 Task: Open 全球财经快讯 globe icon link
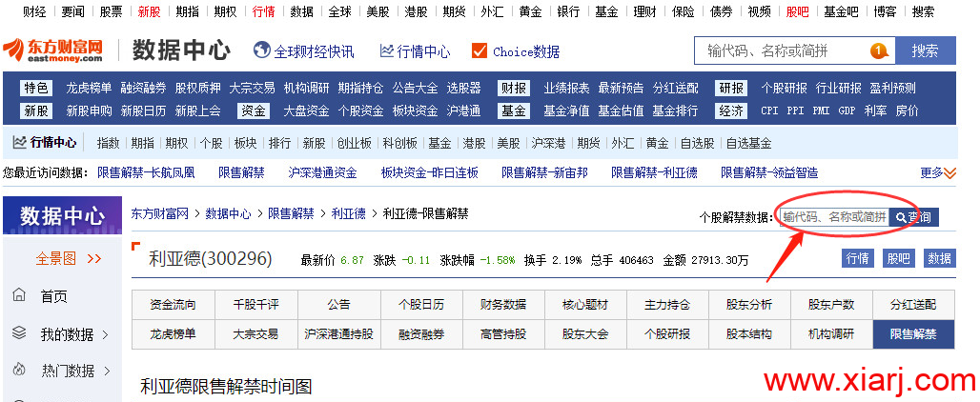[261, 50]
